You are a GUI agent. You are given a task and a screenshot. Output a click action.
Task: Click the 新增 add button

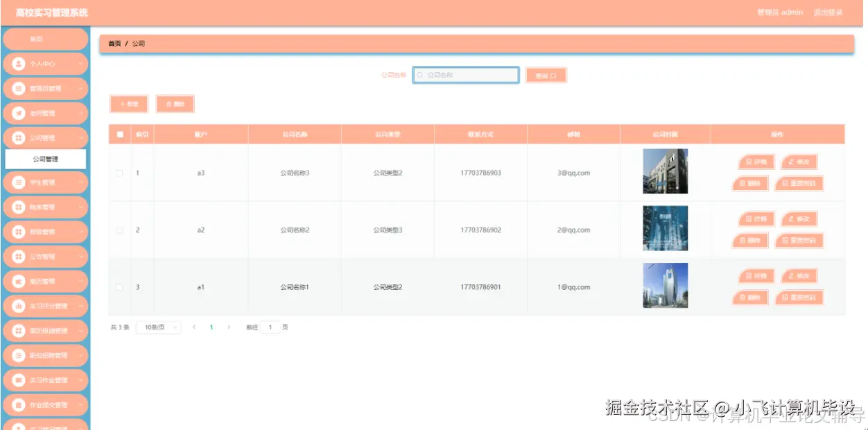129,104
